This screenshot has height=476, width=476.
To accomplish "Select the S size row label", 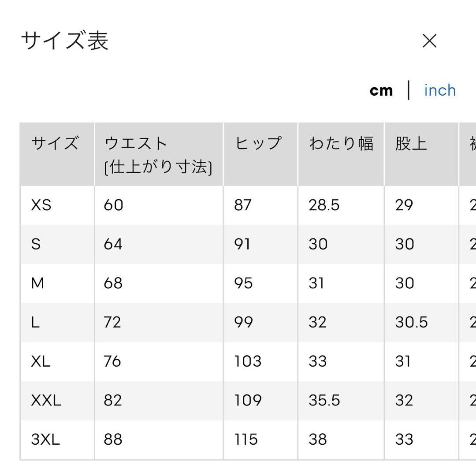I will tap(36, 244).
